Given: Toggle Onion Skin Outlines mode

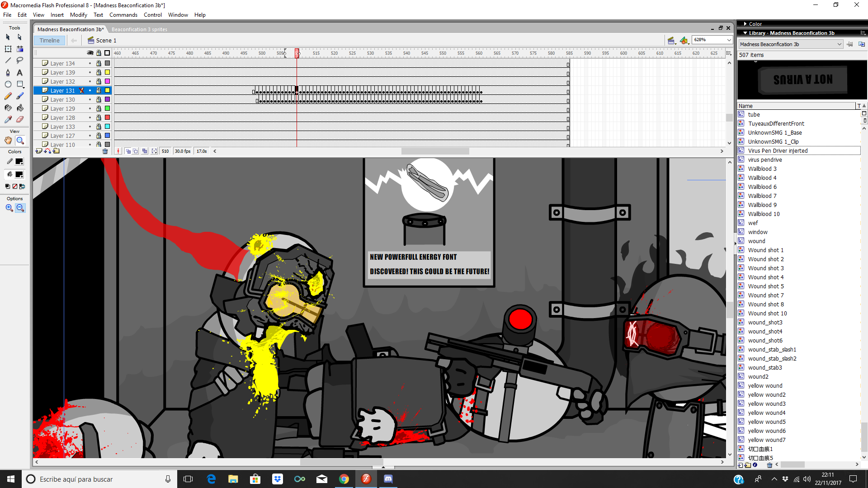Looking at the screenshot, I should pos(136,151).
